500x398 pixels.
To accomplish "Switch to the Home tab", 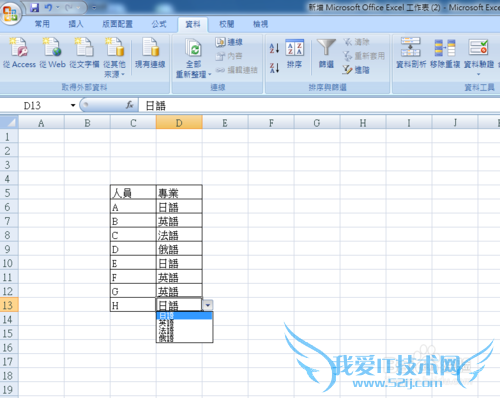I will 42,24.
